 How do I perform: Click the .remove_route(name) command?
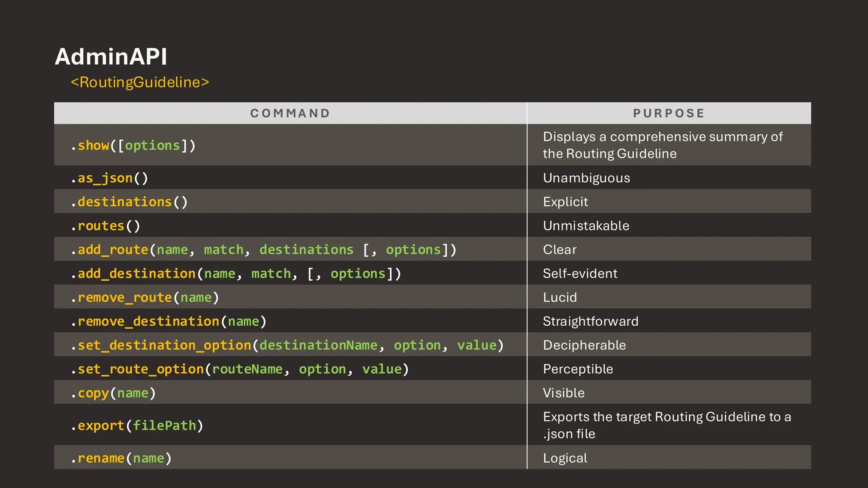point(145,297)
